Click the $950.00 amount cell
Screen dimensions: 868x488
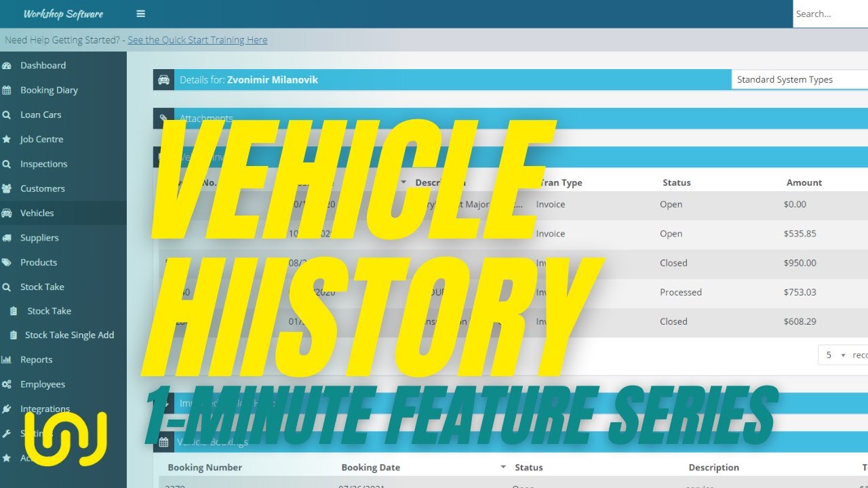tap(800, 263)
